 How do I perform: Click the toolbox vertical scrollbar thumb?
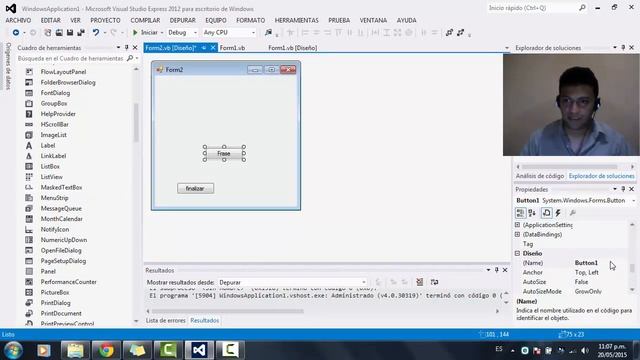pyautogui.click(x=136, y=122)
